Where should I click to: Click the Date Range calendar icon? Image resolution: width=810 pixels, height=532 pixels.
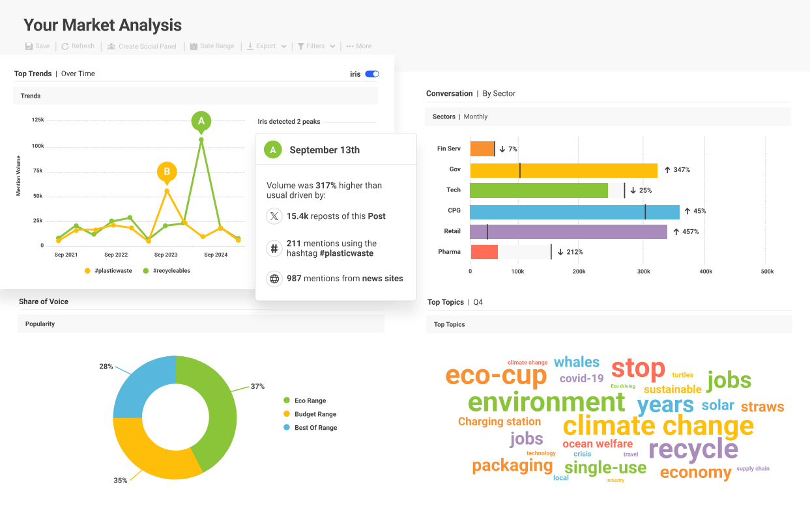(x=194, y=46)
